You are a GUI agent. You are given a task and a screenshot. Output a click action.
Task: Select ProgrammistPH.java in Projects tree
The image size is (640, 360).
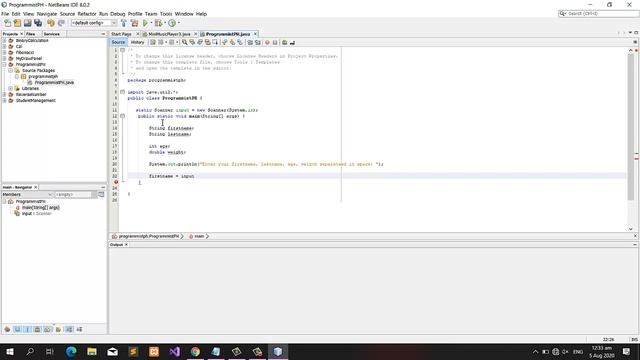pos(54,82)
